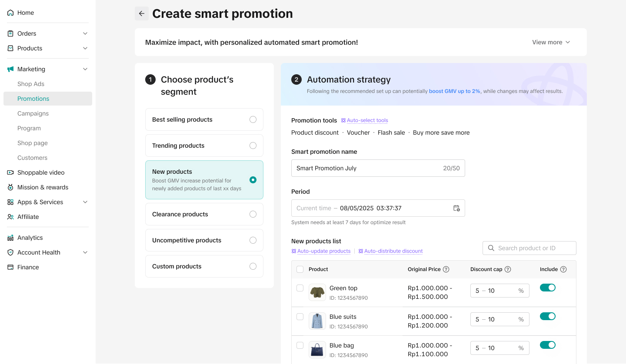
Task: Open the Campaigns submenu item
Action: pyautogui.click(x=33, y=113)
